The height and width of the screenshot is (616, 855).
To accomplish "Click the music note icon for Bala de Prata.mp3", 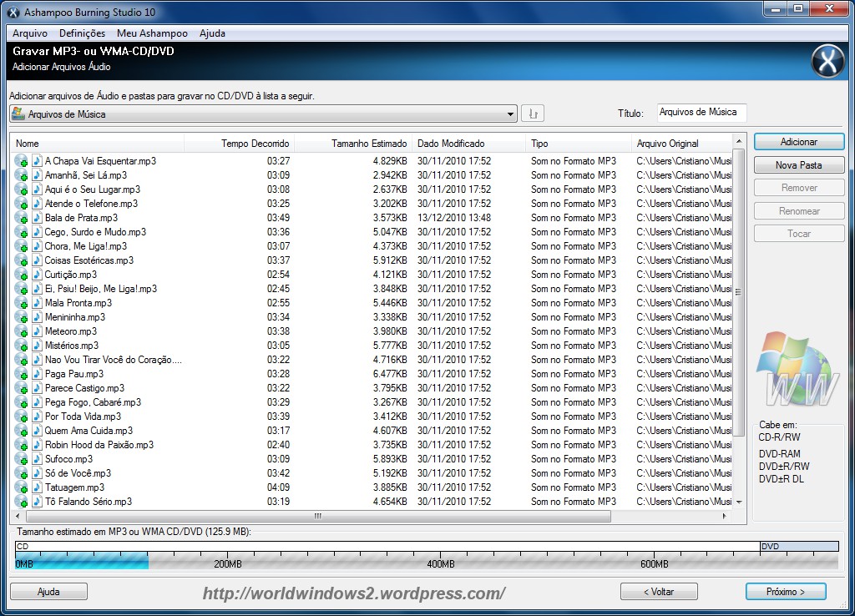I will click(x=37, y=218).
